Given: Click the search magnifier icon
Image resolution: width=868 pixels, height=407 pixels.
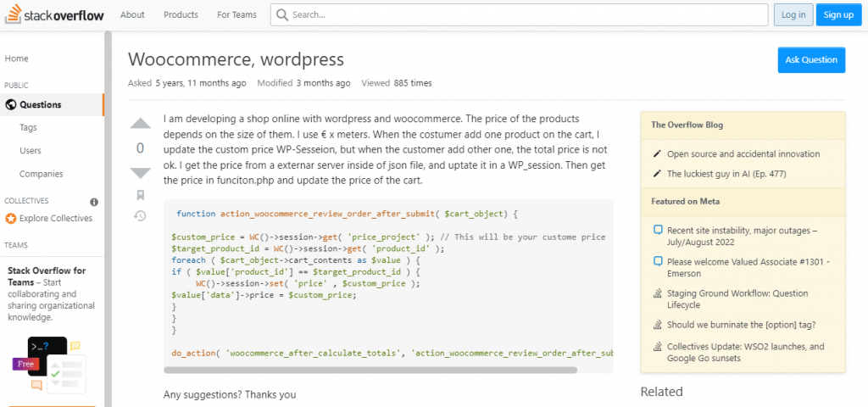Looking at the screenshot, I should [x=282, y=15].
